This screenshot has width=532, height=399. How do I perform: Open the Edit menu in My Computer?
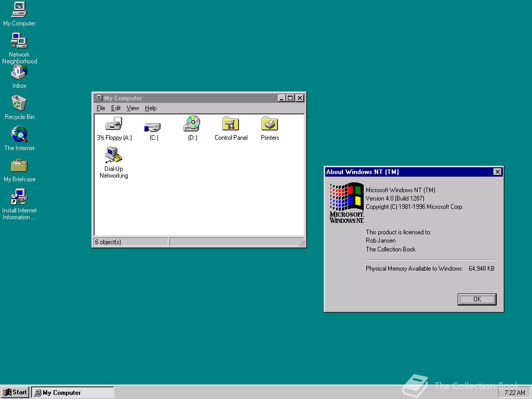[x=116, y=108]
